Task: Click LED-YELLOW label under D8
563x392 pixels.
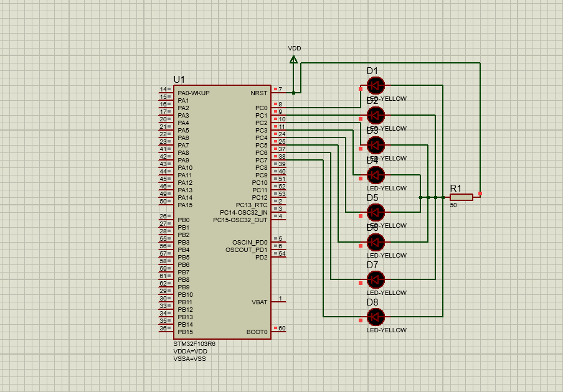Action: pyautogui.click(x=386, y=330)
